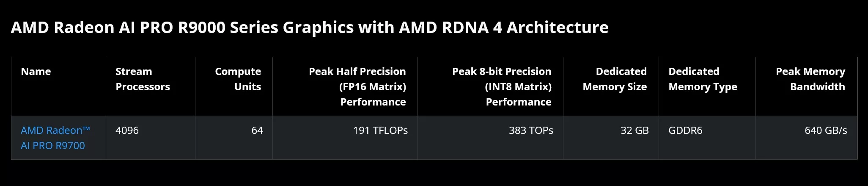868x186 pixels.
Task: Click the Dedicated Memory Type header
Action: click(x=703, y=79)
